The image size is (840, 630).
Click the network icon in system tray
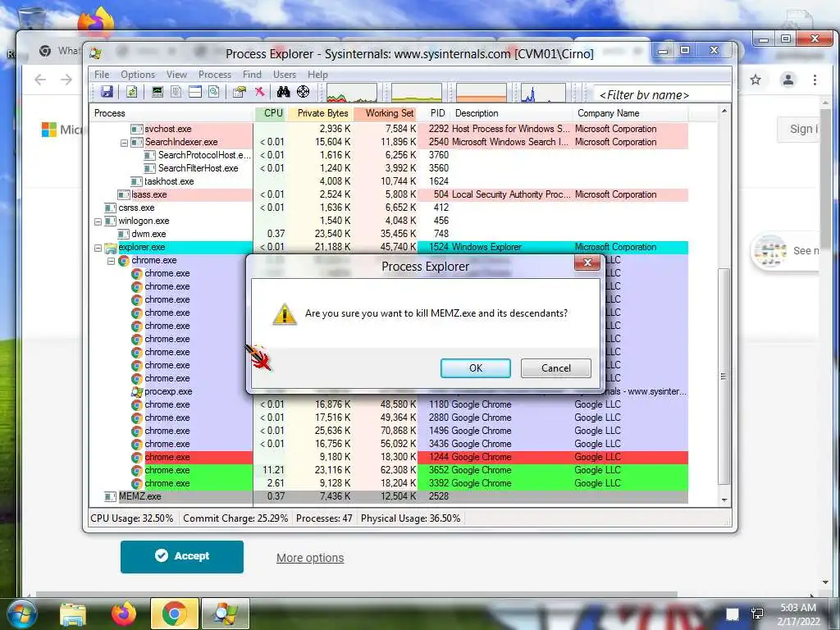(757, 614)
